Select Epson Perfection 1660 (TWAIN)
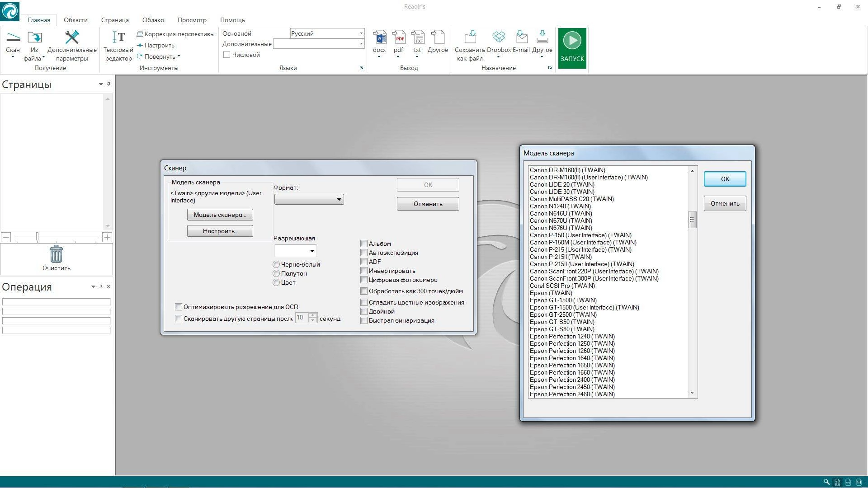This screenshot has height=488, width=868. pyautogui.click(x=572, y=372)
